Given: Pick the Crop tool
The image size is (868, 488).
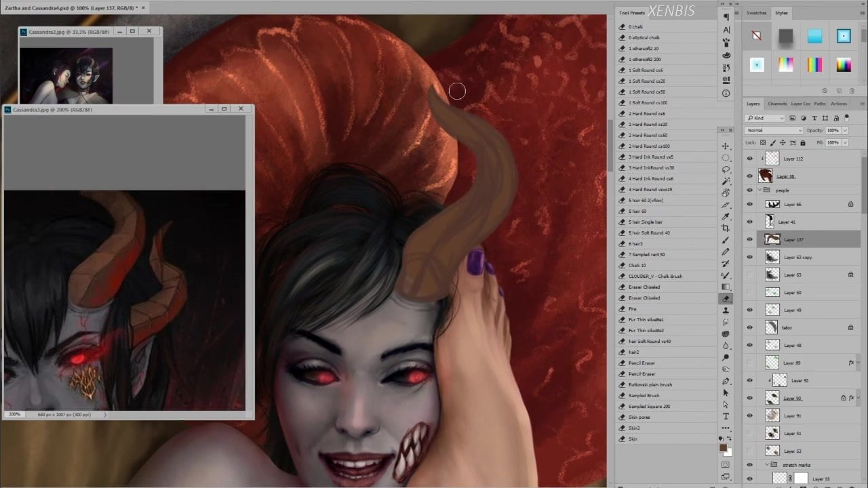Looking at the screenshot, I should coord(726,228).
